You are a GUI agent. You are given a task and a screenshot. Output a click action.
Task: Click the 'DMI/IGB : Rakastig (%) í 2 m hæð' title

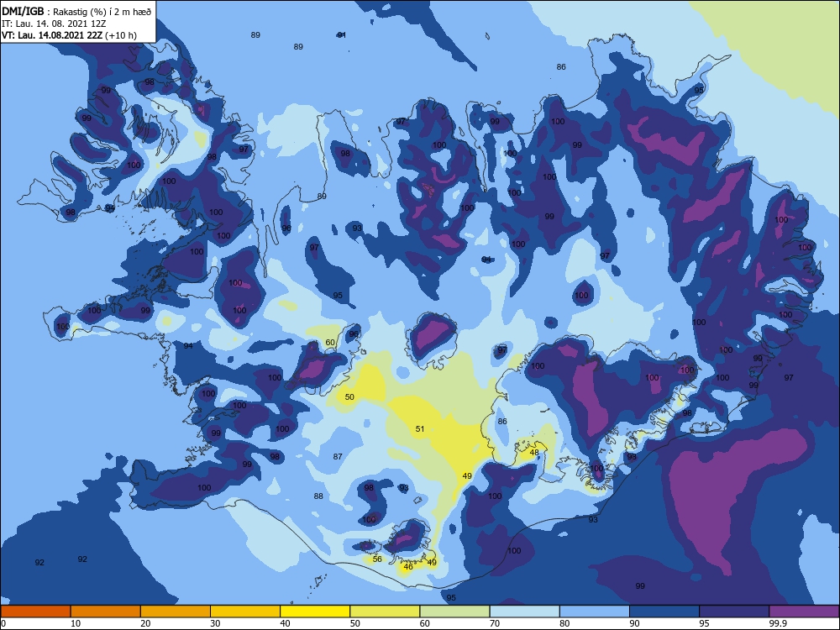(76, 11)
